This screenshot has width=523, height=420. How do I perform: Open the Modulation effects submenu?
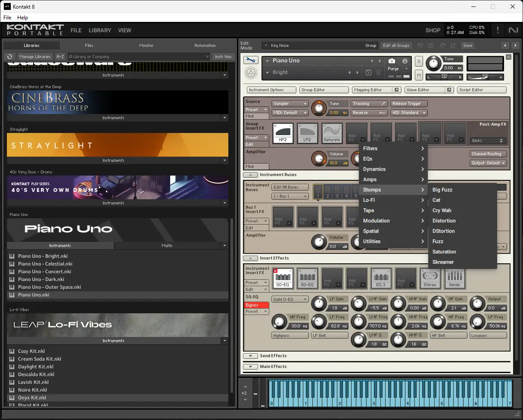click(x=393, y=221)
